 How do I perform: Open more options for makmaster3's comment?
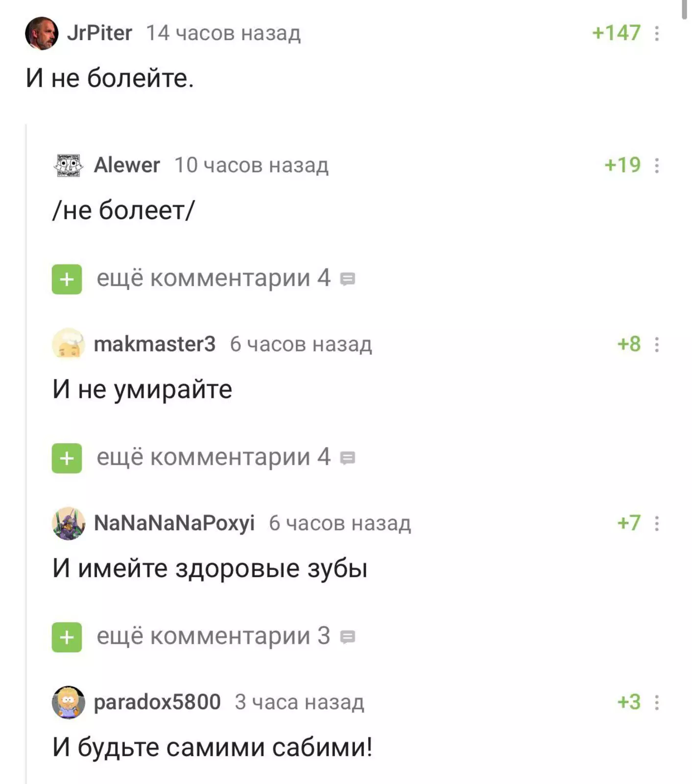[x=657, y=344]
